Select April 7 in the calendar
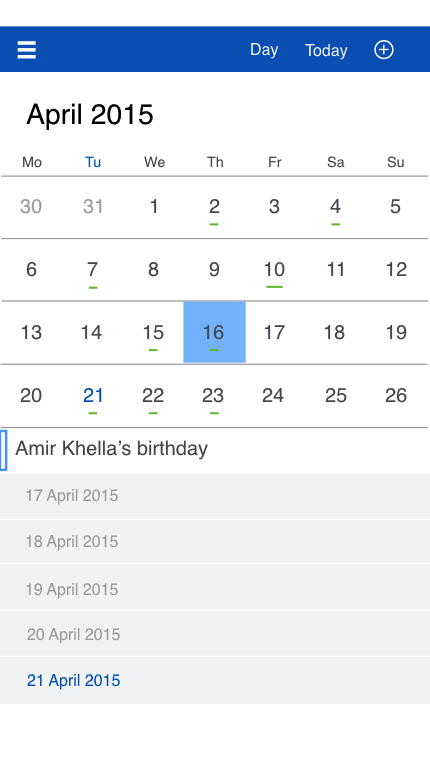The height and width of the screenshot is (768, 430). (93, 270)
